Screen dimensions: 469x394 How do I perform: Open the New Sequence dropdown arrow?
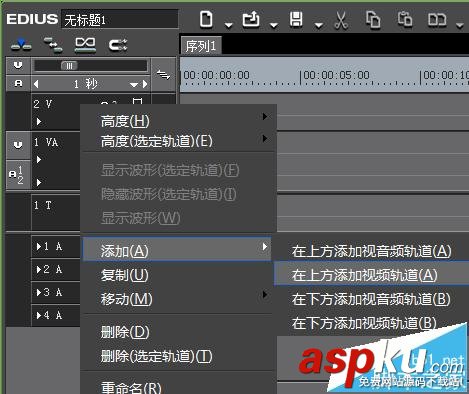228,25
